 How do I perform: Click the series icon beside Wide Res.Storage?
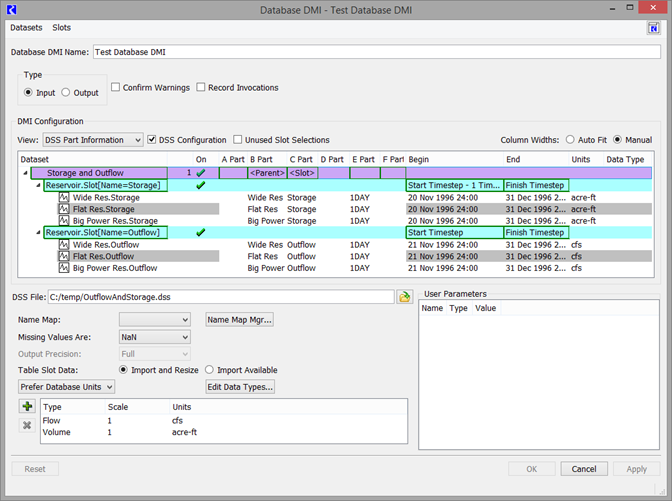point(64,198)
